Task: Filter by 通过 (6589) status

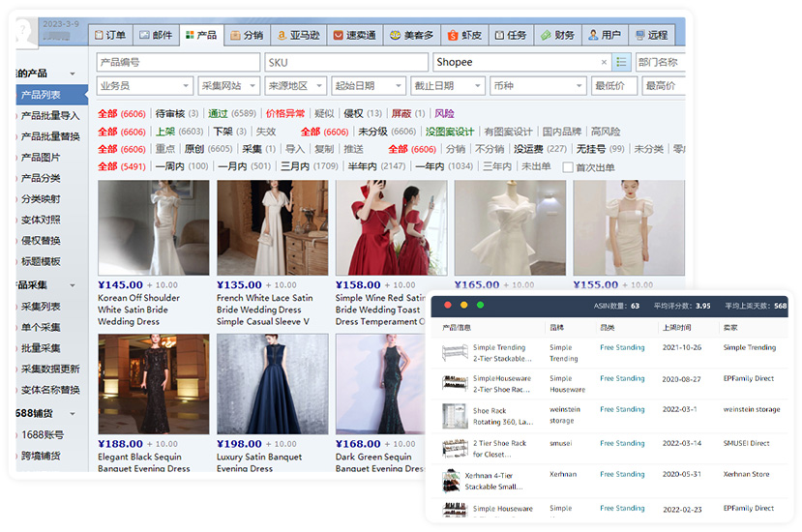Action: click(232, 113)
